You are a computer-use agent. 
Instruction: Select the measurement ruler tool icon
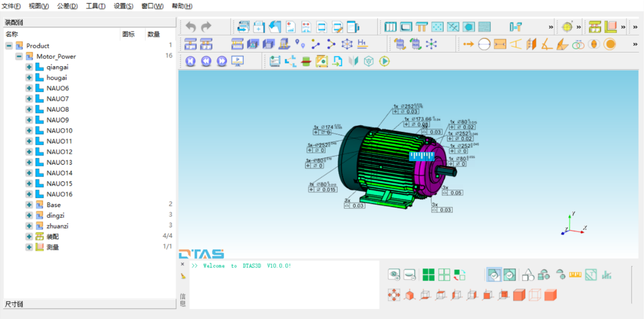click(x=574, y=275)
